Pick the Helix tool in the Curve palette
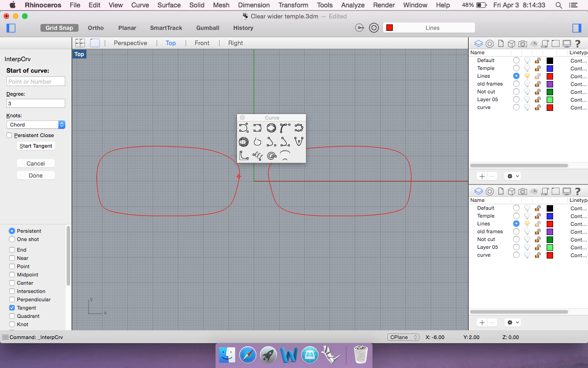 point(258,155)
